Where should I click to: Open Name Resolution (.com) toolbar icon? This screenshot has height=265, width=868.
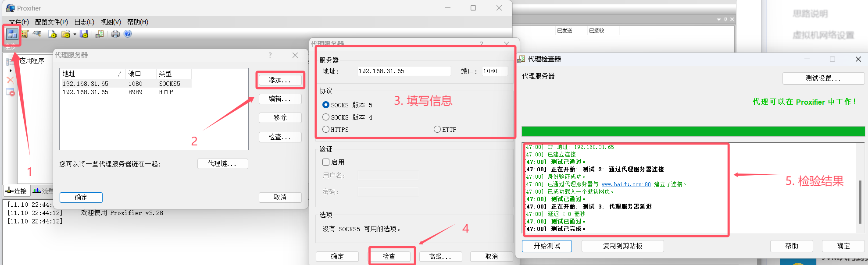[38, 34]
